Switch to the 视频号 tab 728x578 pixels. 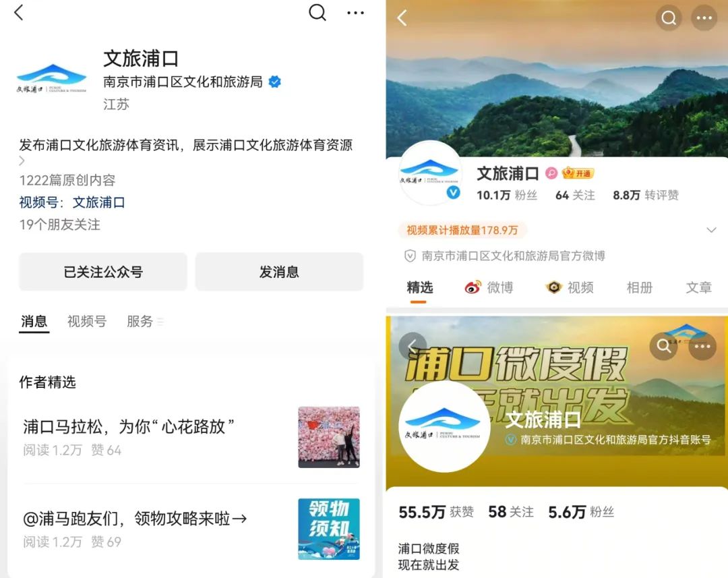[87, 322]
